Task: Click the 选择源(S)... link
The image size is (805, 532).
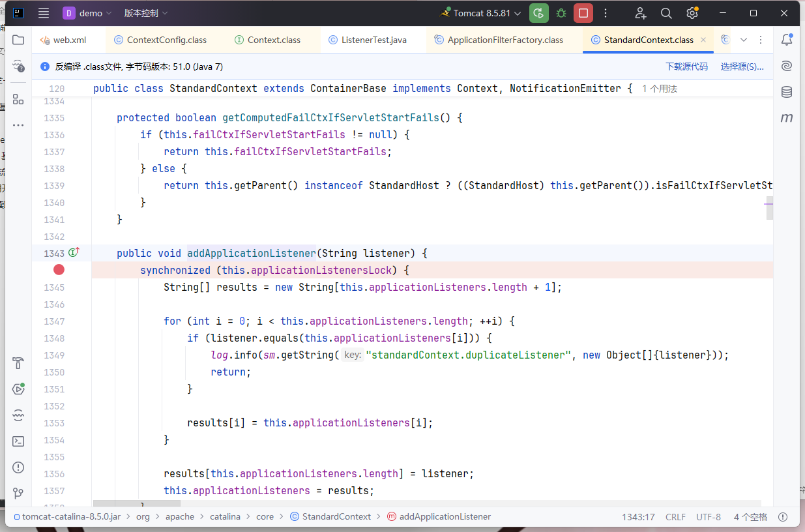Action: [x=742, y=66]
